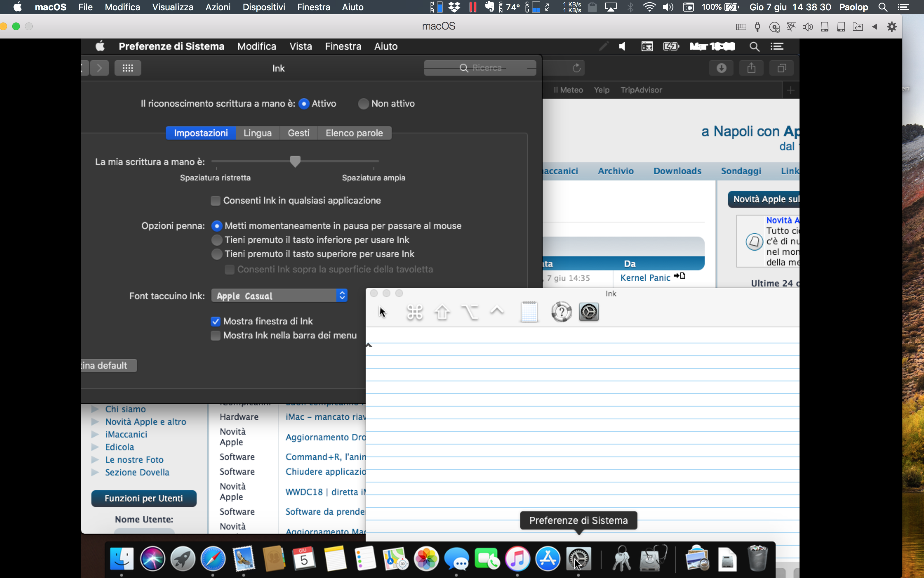The height and width of the screenshot is (578, 924).
Task: Select the Impostazioni tab
Action: 201,133
